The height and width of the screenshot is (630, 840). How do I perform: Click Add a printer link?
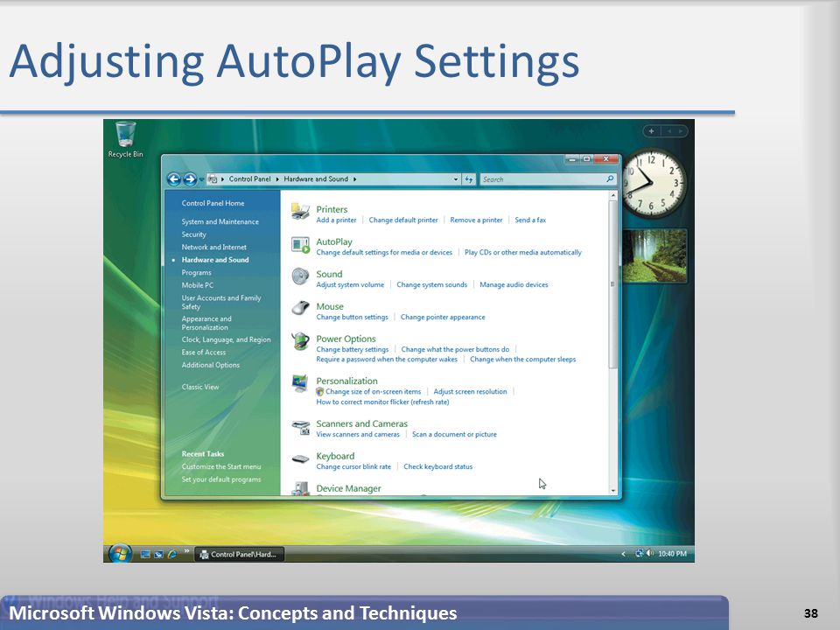pos(336,220)
